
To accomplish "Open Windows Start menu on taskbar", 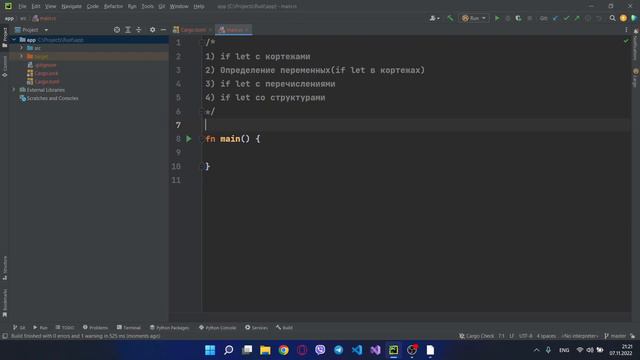I will coord(210,350).
